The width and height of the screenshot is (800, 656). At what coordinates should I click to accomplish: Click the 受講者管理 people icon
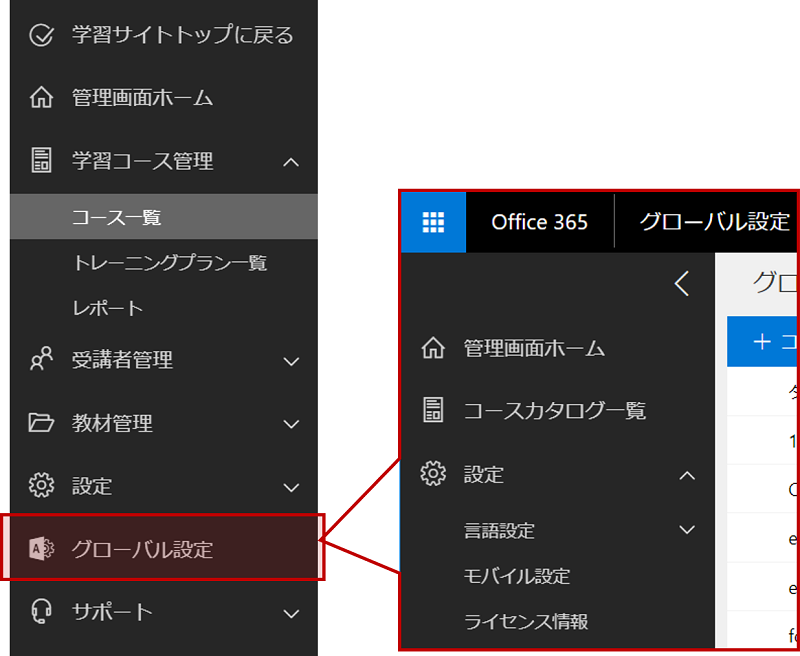pyautogui.click(x=41, y=360)
